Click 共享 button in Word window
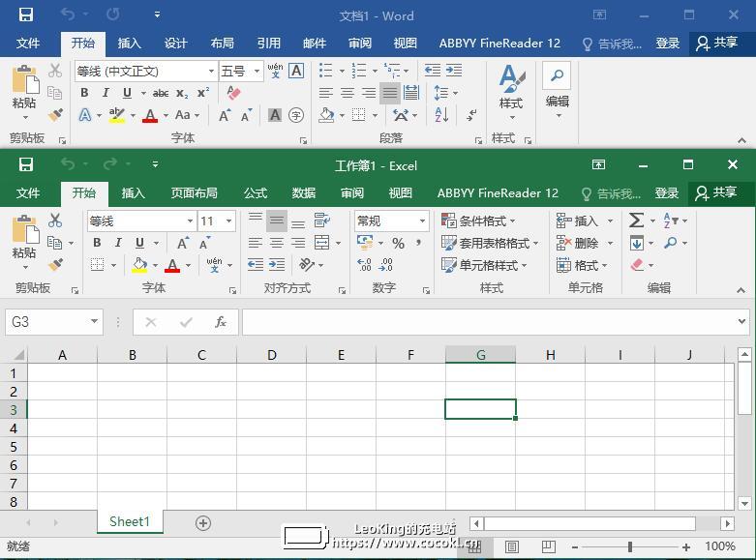Image resolution: width=756 pixels, height=560 pixels. pyautogui.click(x=716, y=44)
